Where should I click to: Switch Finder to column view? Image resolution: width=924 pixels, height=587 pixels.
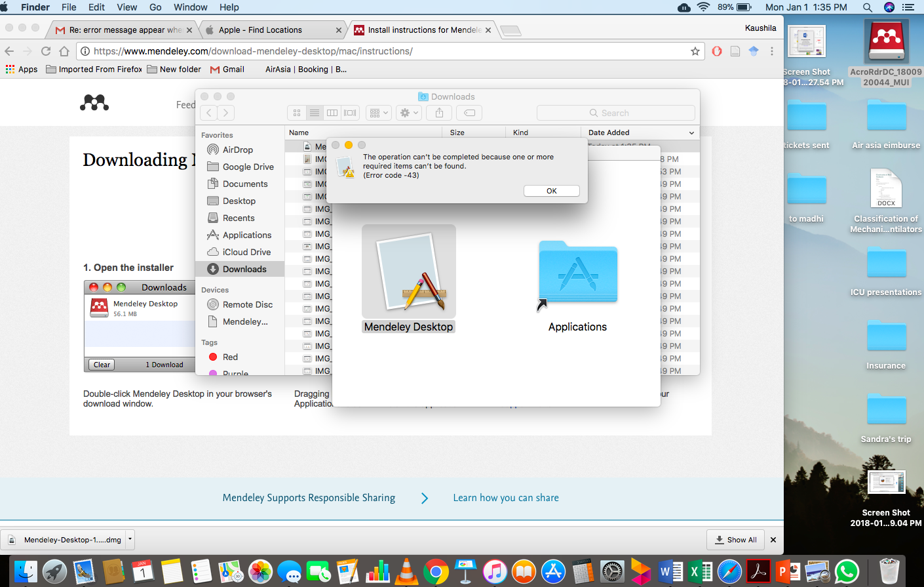[x=332, y=113]
